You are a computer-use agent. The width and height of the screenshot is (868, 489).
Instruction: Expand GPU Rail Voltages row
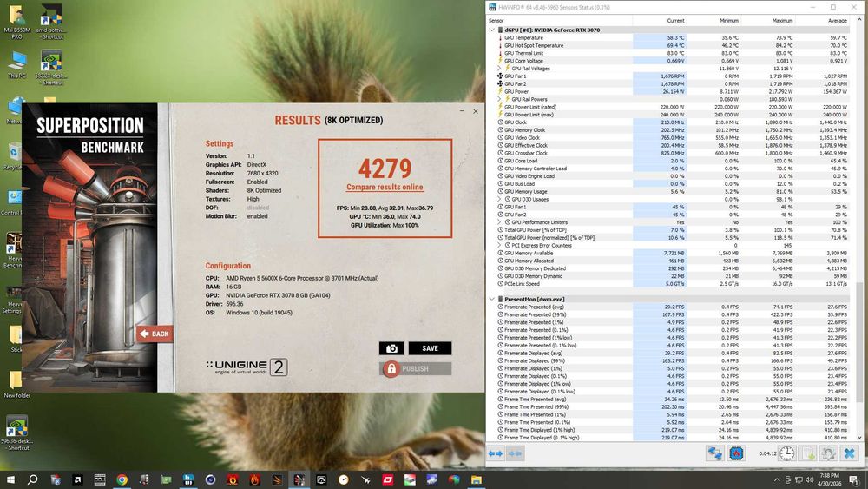(x=499, y=69)
